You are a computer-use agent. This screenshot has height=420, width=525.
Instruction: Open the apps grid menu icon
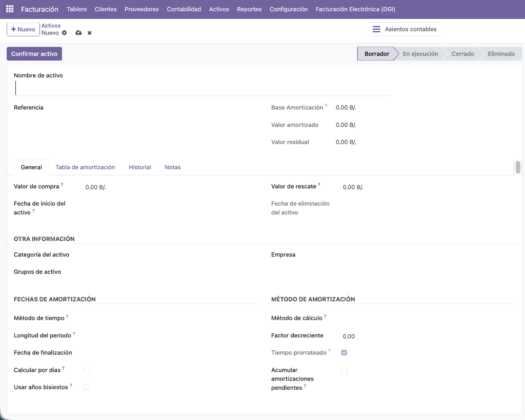[10, 9]
